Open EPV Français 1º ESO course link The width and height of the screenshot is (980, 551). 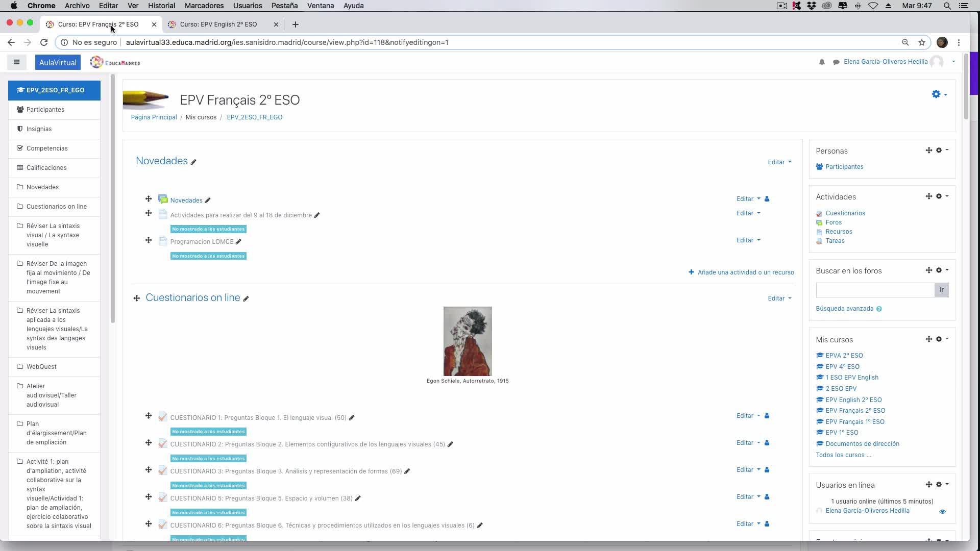point(854,422)
